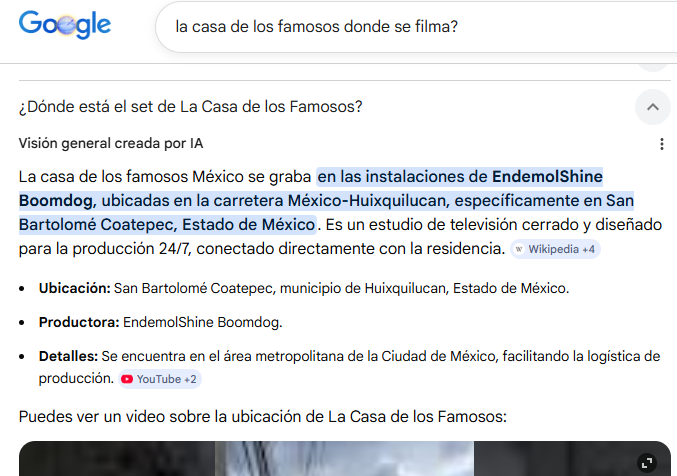Screen dimensions: 677x476
Task: Collapse the '¿Dónde está el set' question
Action: [x=652, y=107]
